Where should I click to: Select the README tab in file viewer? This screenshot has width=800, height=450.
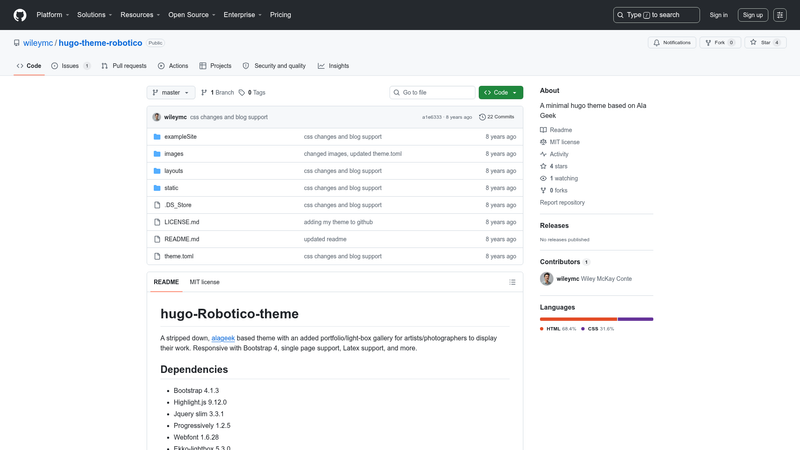pos(166,282)
